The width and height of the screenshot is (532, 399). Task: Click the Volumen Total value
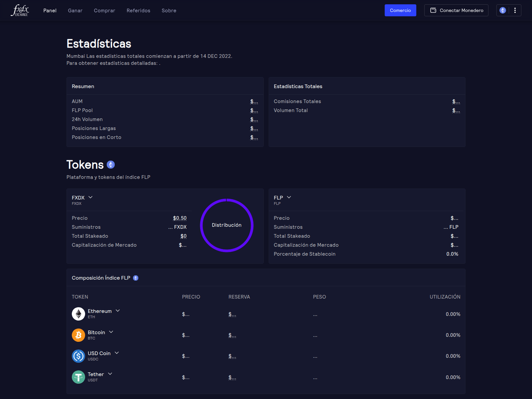click(456, 110)
